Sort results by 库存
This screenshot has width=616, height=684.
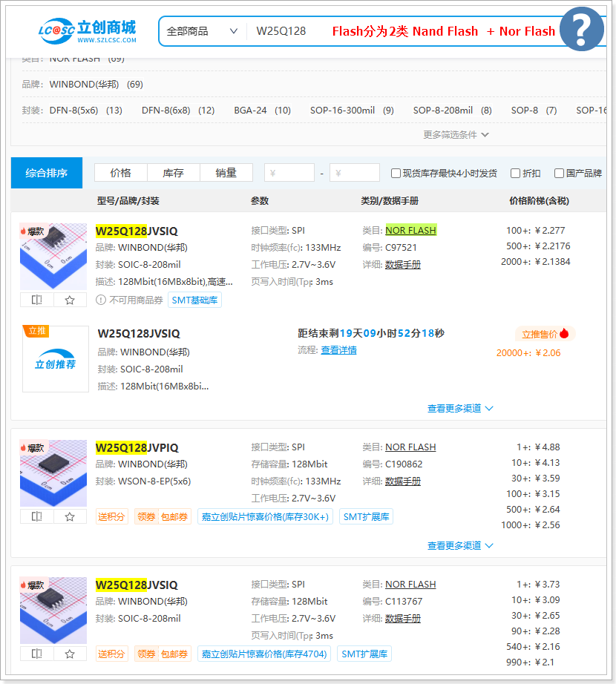(173, 173)
